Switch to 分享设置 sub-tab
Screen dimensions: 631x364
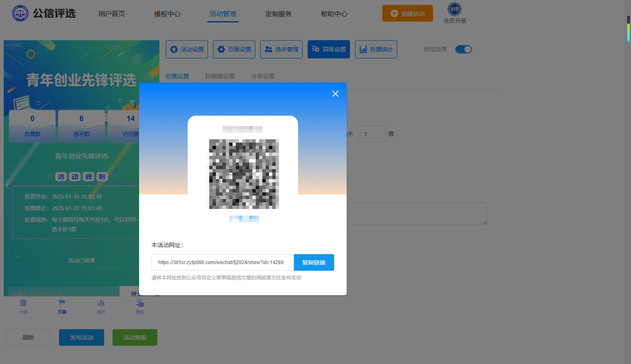tap(263, 76)
